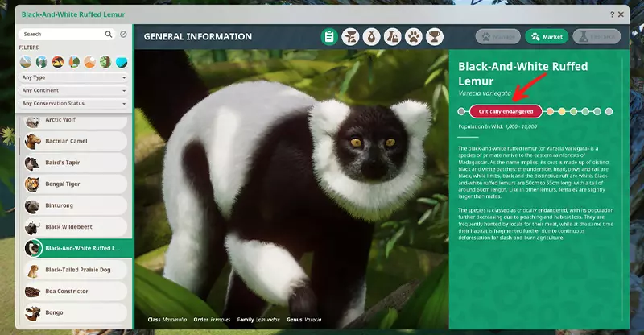
Task: Click the Market button
Action: pyautogui.click(x=547, y=36)
